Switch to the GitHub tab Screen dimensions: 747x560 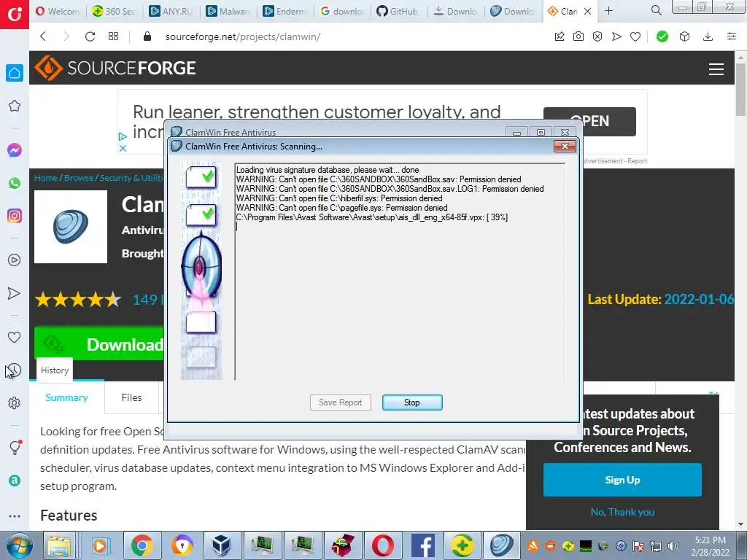tap(398, 11)
